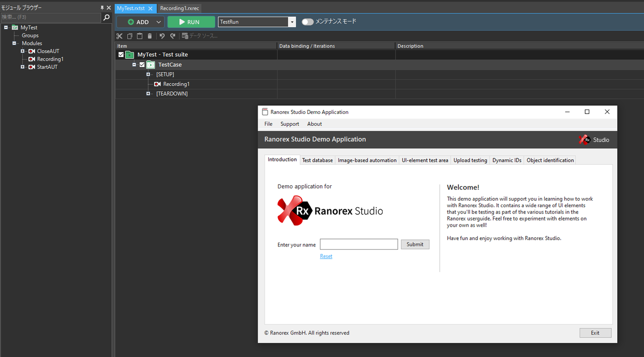This screenshot has width=644, height=357.
Task: Switch to the Recording1.rxrec tab
Action: coord(180,9)
